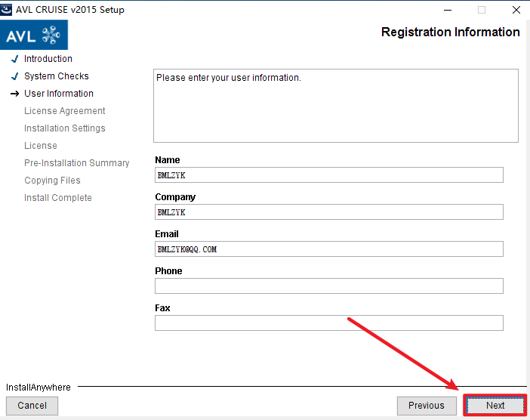The height and width of the screenshot is (420, 530).
Task: Click the user information instruction text box
Action: click(x=335, y=106)
